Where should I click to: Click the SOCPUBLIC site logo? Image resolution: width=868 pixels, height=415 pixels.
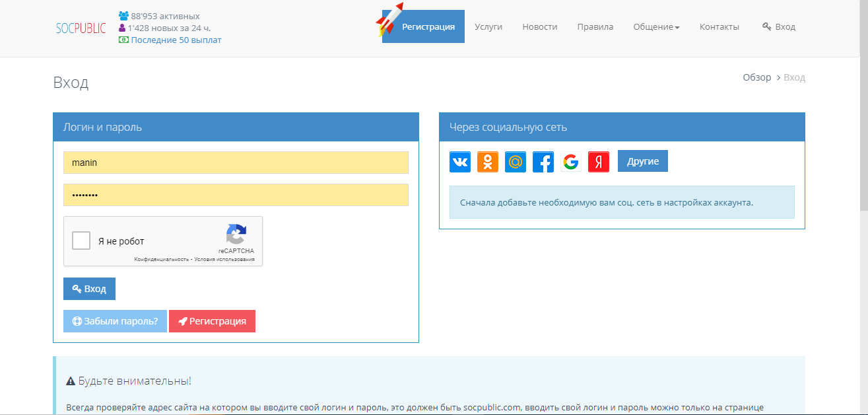[81, 28]
